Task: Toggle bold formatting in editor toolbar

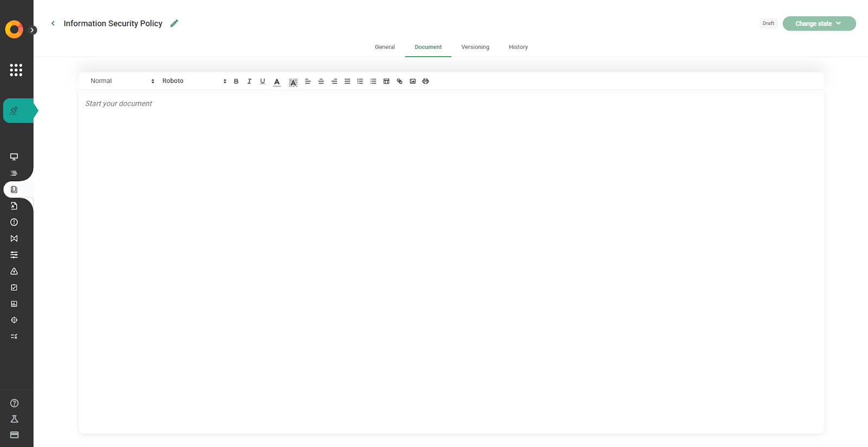Action: coord(236,81)
